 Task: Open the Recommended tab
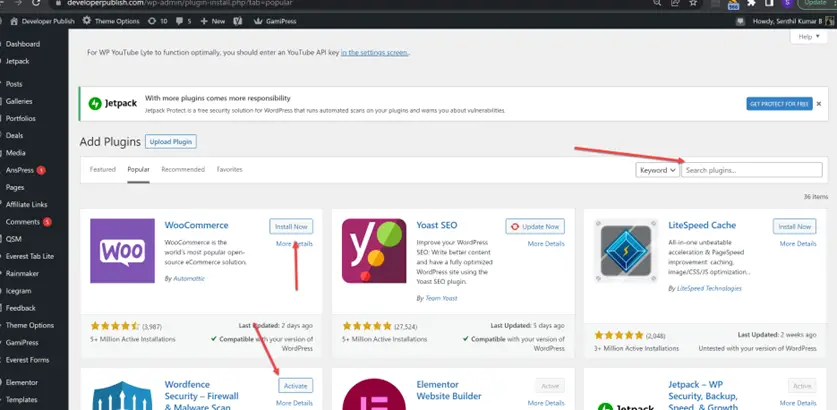(x=183, y=169)
